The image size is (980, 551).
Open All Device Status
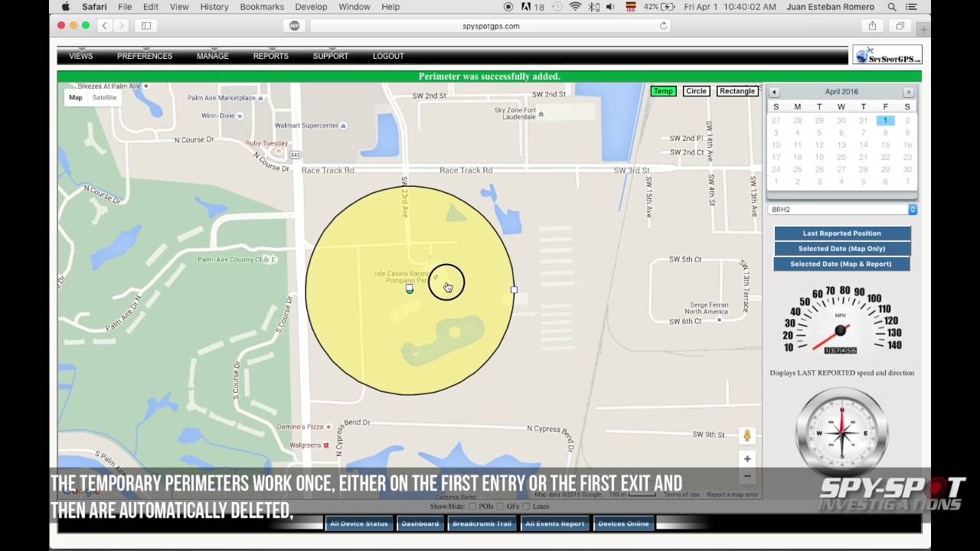(x=359, y=523)
